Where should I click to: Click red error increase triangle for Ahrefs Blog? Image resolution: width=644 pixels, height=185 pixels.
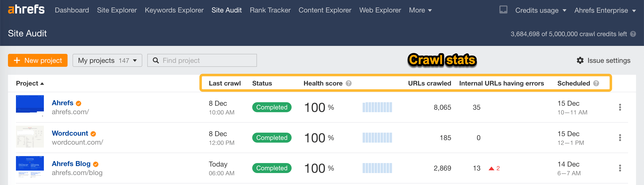coord(491,169)
